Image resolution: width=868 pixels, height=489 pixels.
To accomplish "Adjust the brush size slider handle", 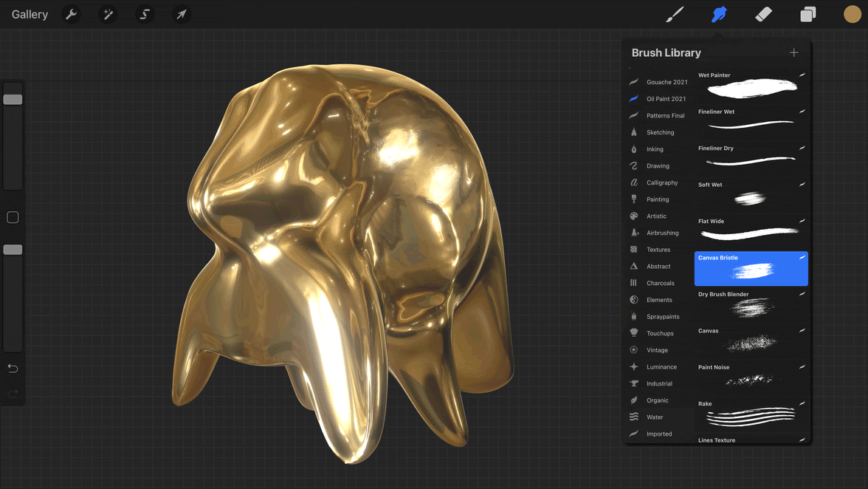I will [x=13, y=100].
